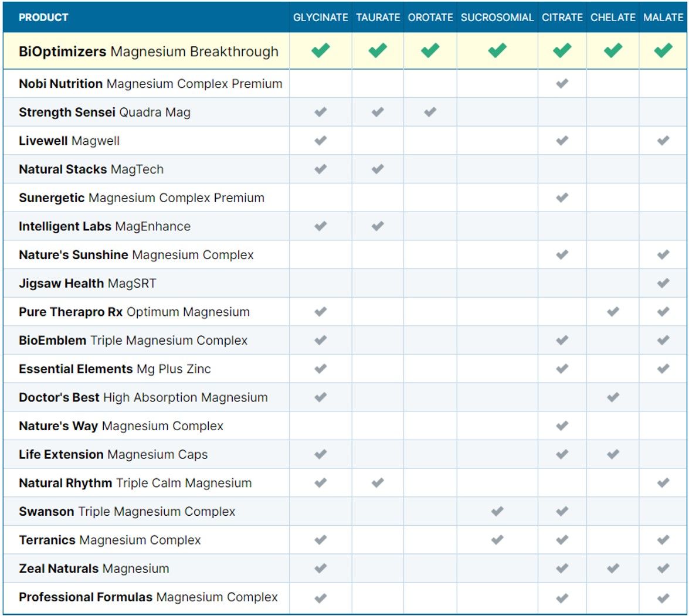Click the Citrate checkmark for Livewell Magwell
The height and width of the screenshot is (616, 689).
point(562,141)
